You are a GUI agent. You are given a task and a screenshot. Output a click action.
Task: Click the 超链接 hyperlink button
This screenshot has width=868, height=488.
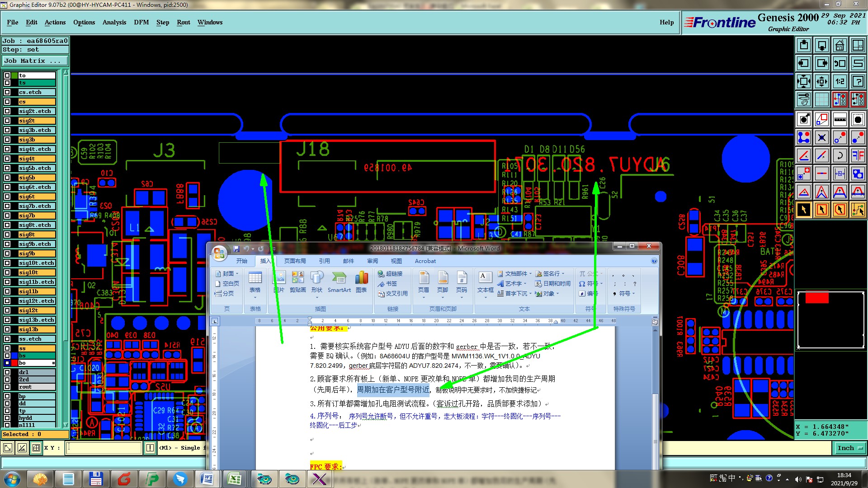390,273
